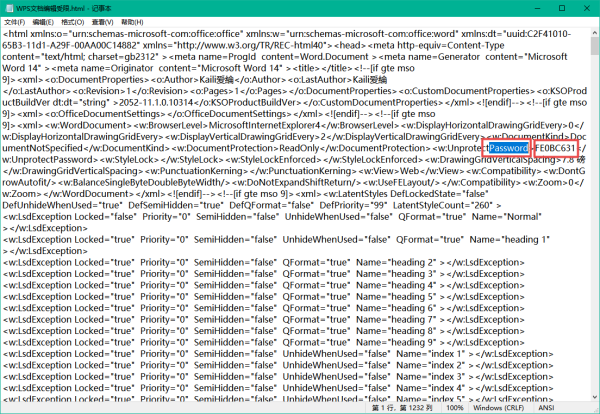Click the vertical scrollbar down arrow

pyautogui.click(x=595, y=397)
